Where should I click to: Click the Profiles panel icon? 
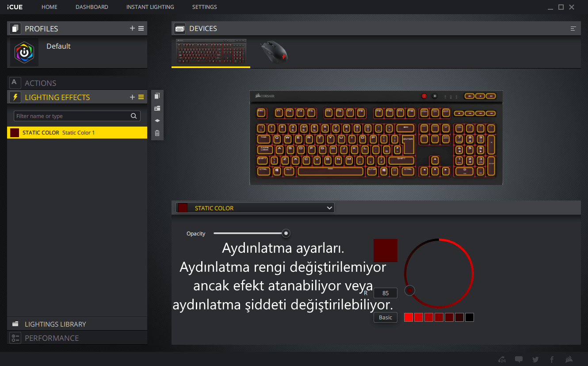(x=15, y=29)
